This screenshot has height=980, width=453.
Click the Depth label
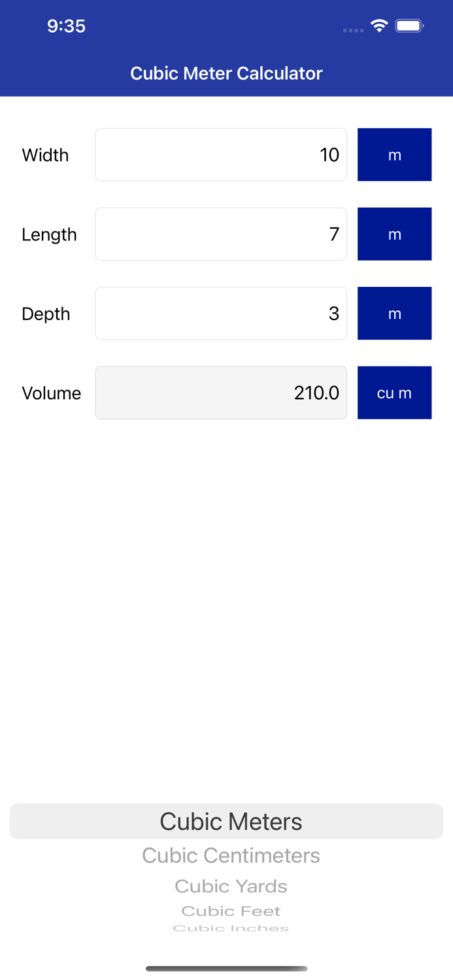pyautogui.click(x=46, y=313)
